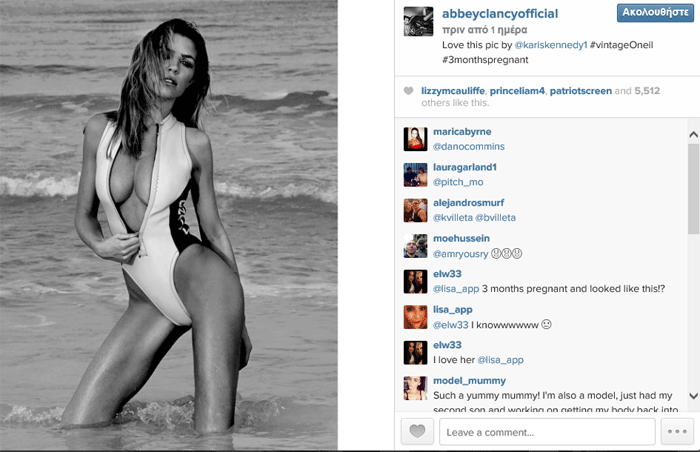Image resolution: width=700 pixels, height=452 pixels.
Task: Open the three-dots more options button
Action: click(677, 431)
